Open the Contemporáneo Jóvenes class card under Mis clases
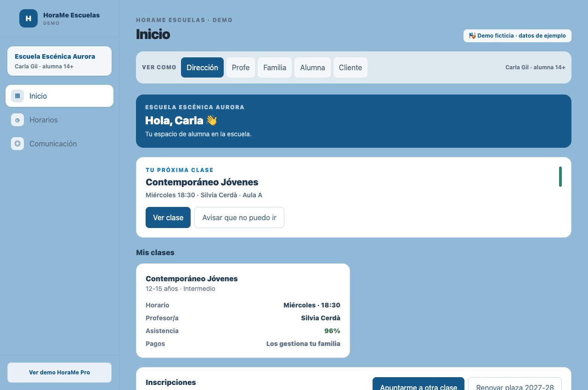588x390 pixels. coord(243,311)
